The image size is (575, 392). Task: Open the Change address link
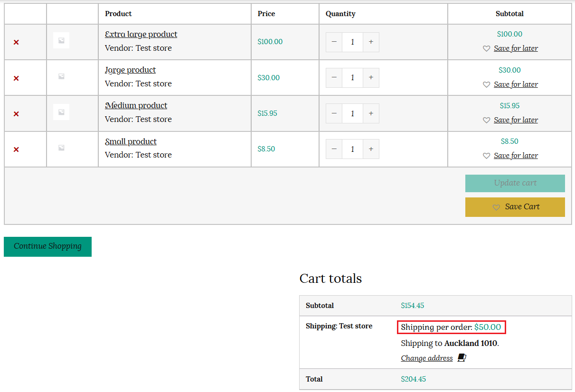427,358
